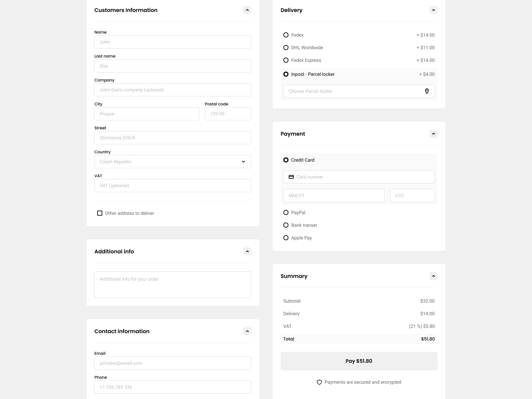Screen dimensions: 532x399
Task: Collapse the Delivery section
Action: [434, 10]
